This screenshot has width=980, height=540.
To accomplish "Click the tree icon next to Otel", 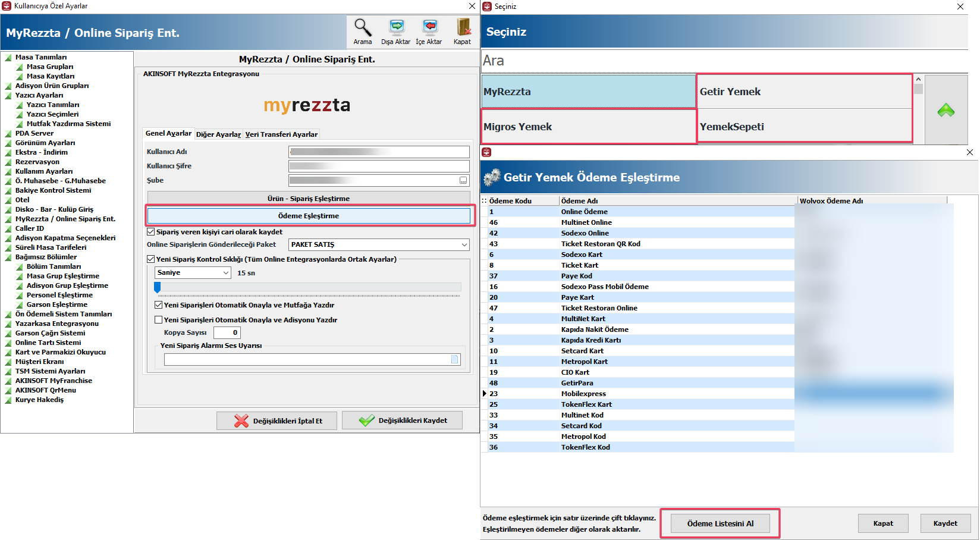I will tap(8, 200).
